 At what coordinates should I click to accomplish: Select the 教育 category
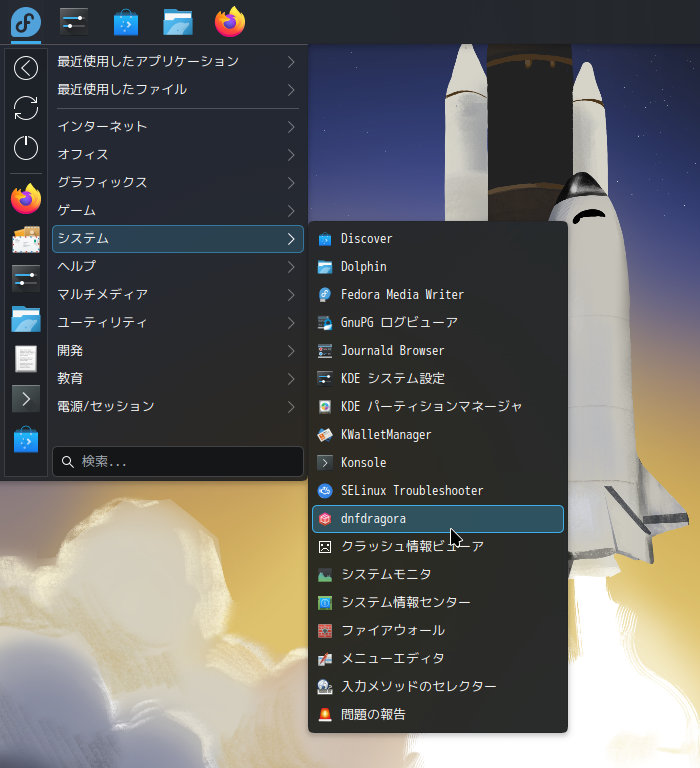(178, 379)
